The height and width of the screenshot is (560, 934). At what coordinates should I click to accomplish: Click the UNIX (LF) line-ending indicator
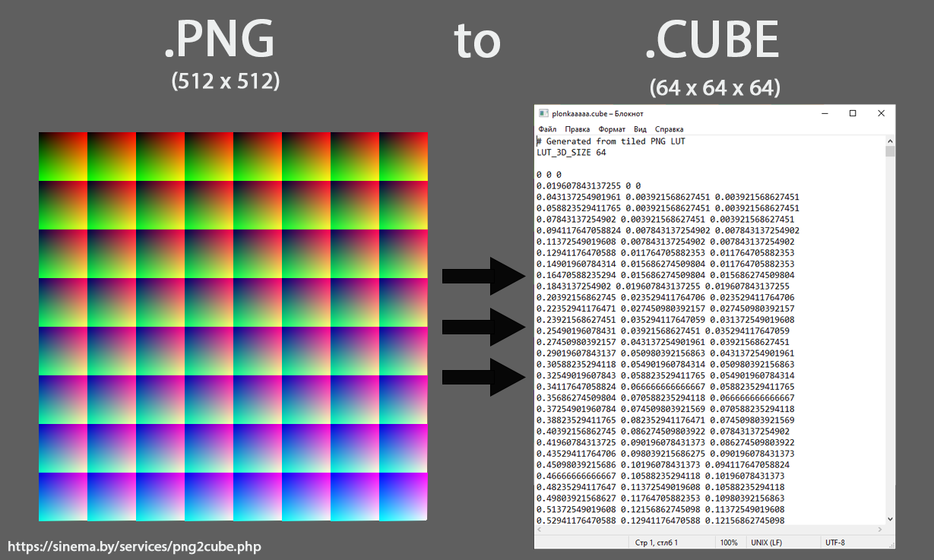click(766, 543)
